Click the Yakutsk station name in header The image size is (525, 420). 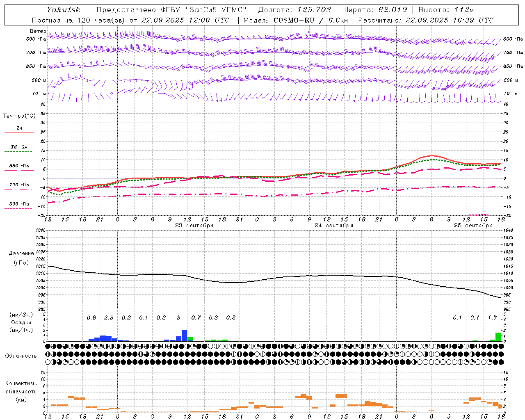pyautogui.click(x=63, y=10)
